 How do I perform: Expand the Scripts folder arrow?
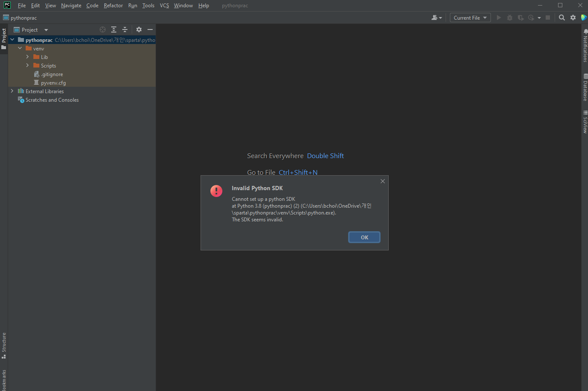pyautogui.click(x=27, y=65)
